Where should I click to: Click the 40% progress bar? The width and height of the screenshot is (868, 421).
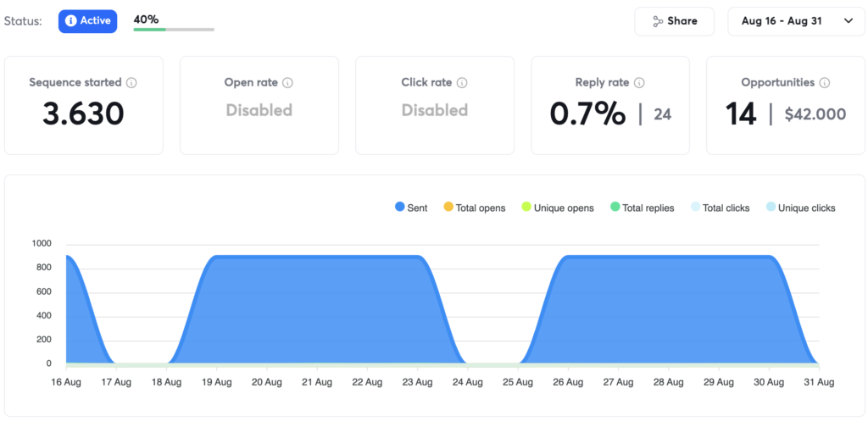[x=174, y=29]
